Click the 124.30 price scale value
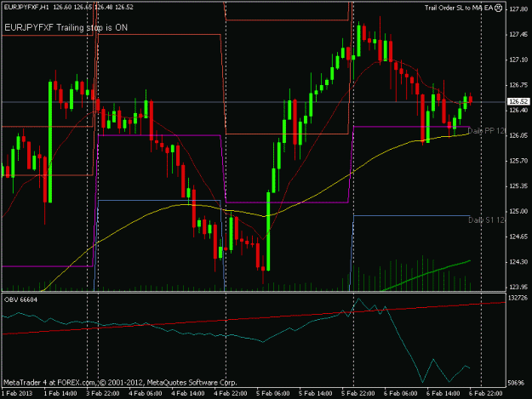This screenshot has width=532, height=399. tap(518, 262)
